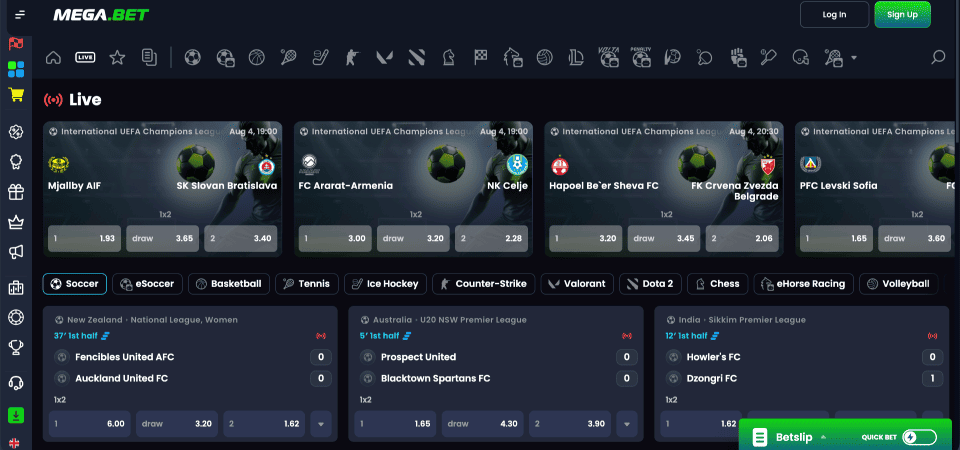Switch to the Chess tab

(x=718, y=284)
